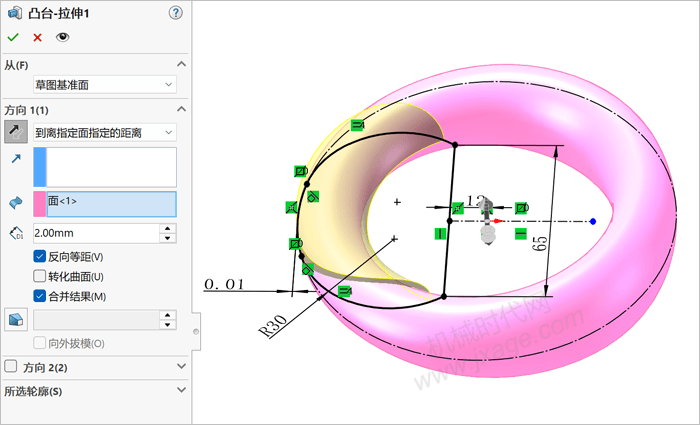Click the disabled draft angle field
Image resolution: width=700 pixels, height=425 pixels.
96,320
